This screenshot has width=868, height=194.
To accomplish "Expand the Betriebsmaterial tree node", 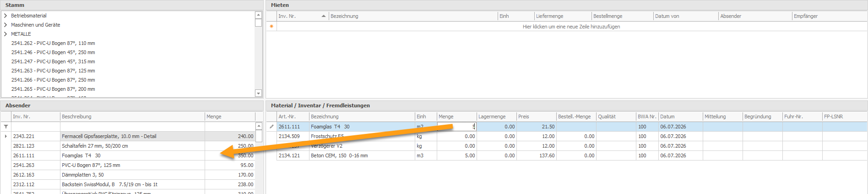I will click(5, 16).
